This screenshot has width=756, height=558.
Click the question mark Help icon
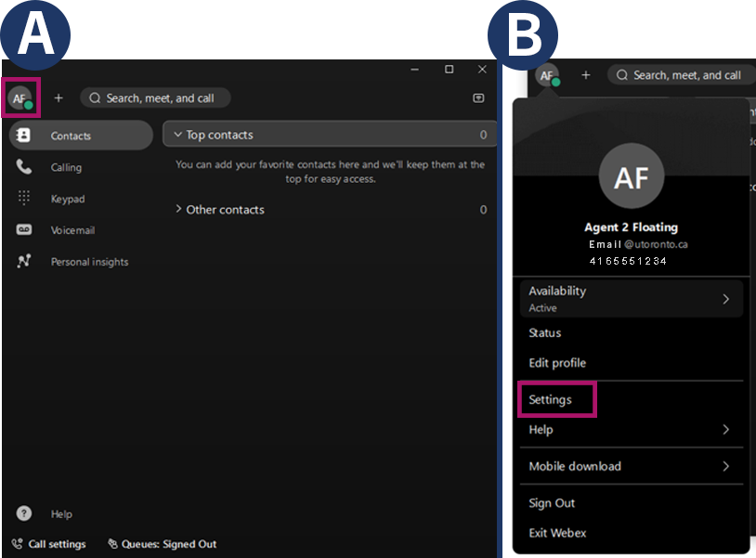point(24,513)
